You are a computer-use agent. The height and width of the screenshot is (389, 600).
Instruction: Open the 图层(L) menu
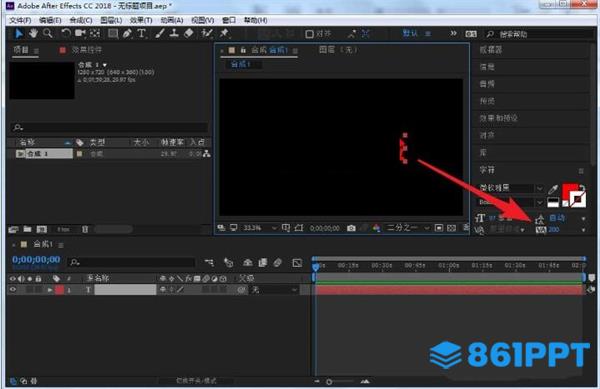tap(111, 20)
